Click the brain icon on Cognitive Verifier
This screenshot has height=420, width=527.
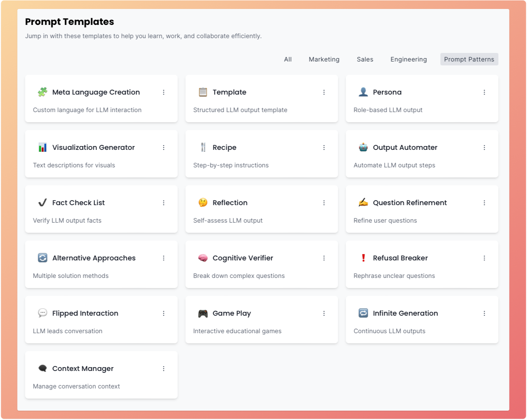[202, 258]
